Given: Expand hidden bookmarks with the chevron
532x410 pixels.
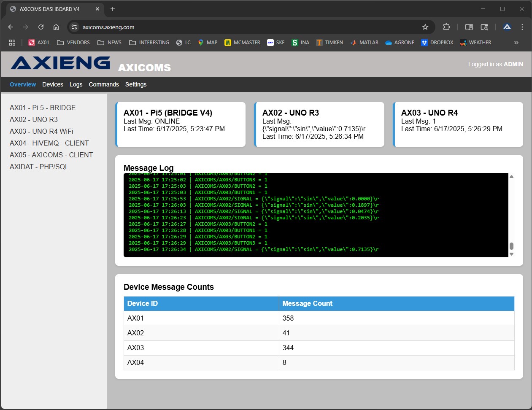Looking at the screenshot, I should pos(516,42).
